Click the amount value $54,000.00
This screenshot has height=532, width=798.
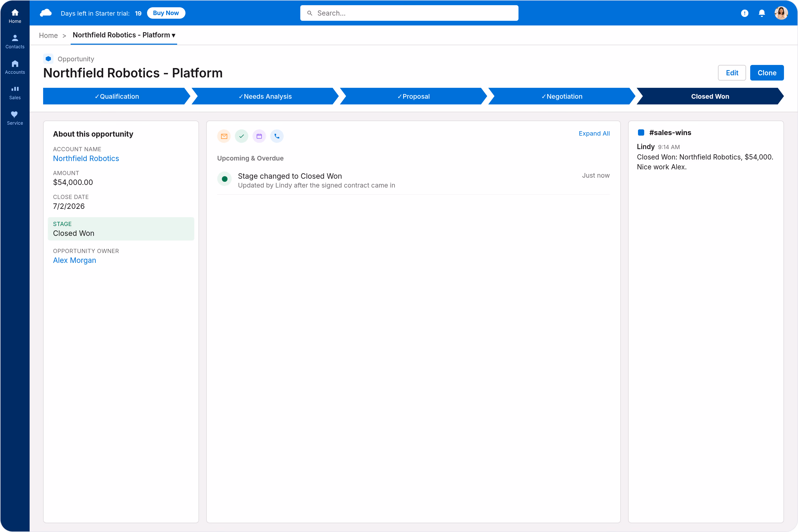(73, 182)
